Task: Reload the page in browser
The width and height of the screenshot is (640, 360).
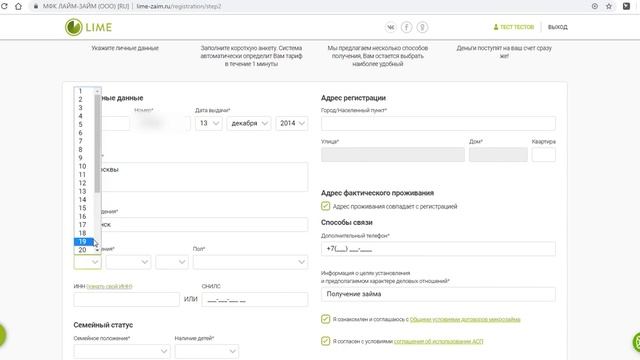Action: tap(4, 6)
